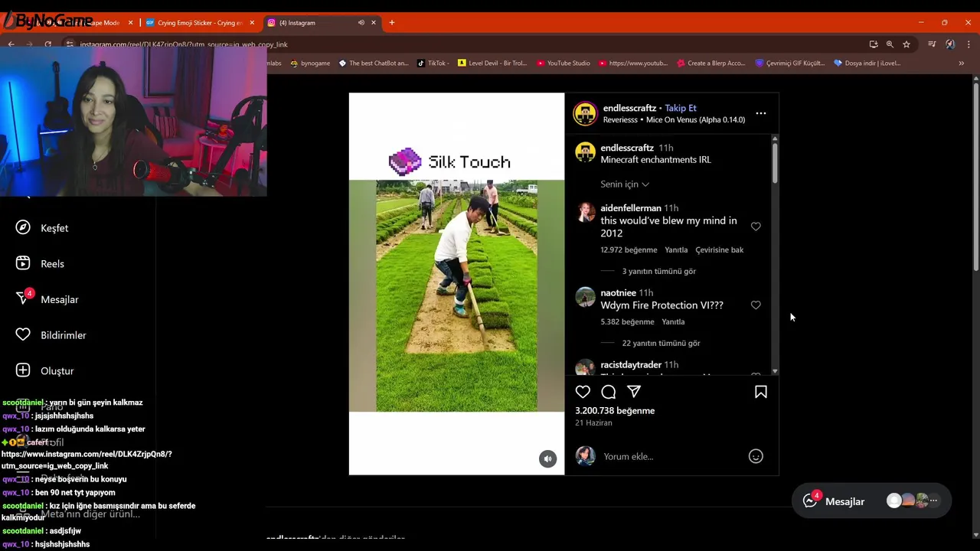Image resolution: width=980 pixels, height=551 pixels.
Task: Switch to the Instagram tab
Action: 322,22
